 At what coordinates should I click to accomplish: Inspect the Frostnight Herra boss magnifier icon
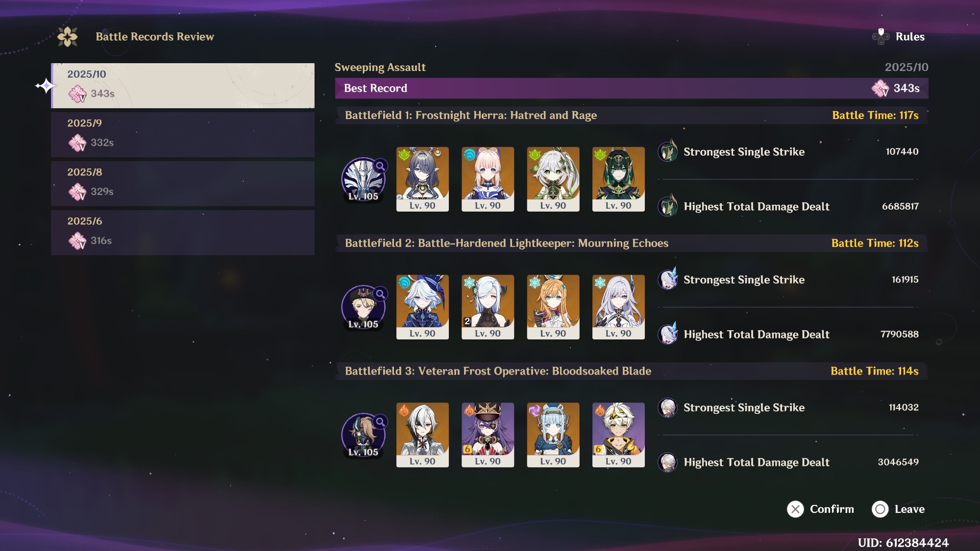380,166
